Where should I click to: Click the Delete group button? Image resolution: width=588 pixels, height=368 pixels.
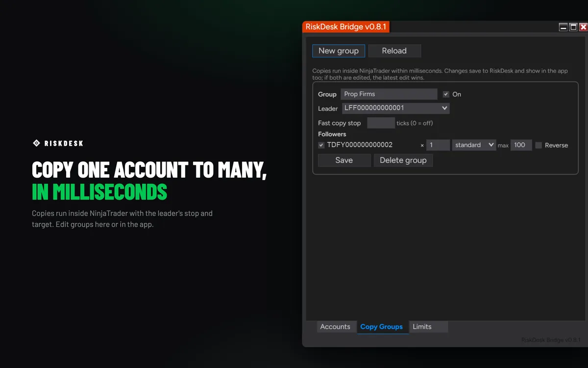(403, 160)
